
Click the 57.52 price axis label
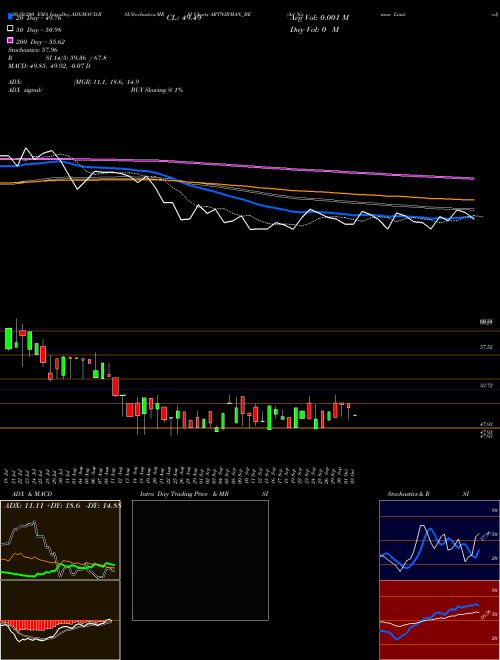pyautogui.click(x=486, y=347)
